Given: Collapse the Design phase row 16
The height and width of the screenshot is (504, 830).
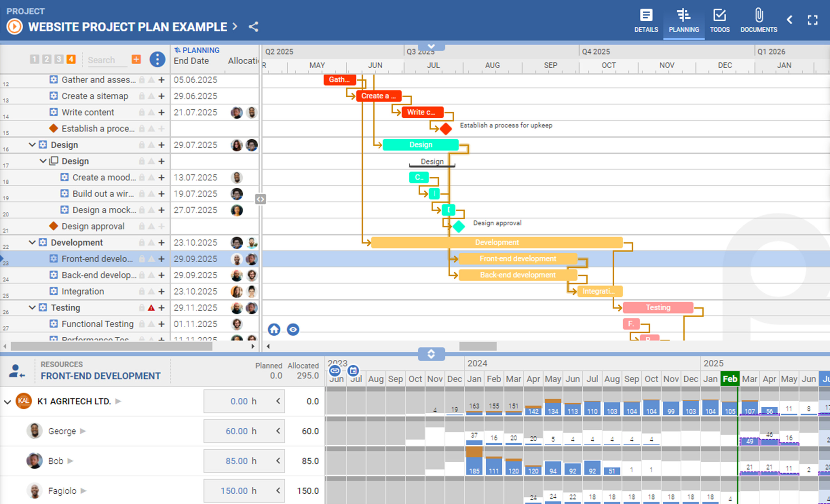Looking at the screenshot, I should click(32, 145).
